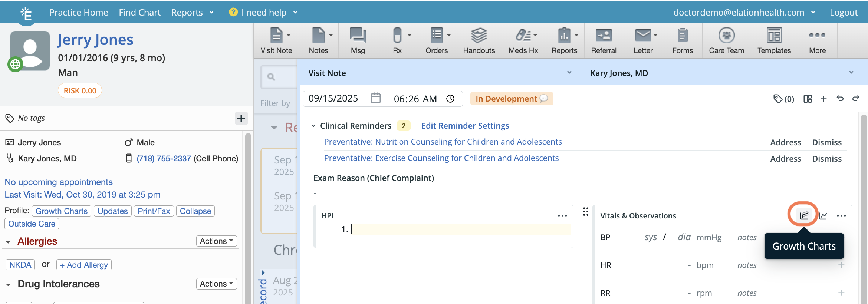The image size is (868, 304).
Task: Add a tag with the plus button
Action: click(x=241, y=118)
